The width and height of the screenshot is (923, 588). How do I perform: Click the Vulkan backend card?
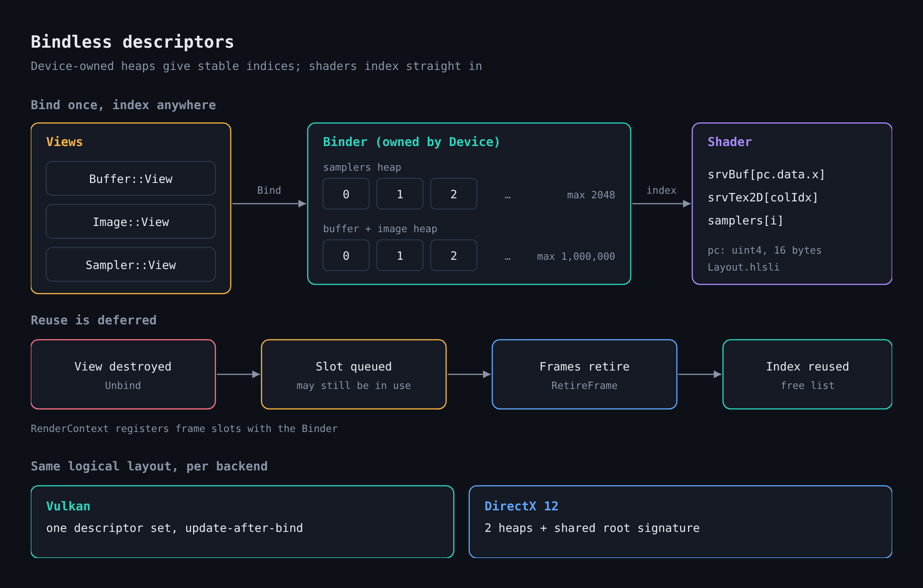[242, 522]
